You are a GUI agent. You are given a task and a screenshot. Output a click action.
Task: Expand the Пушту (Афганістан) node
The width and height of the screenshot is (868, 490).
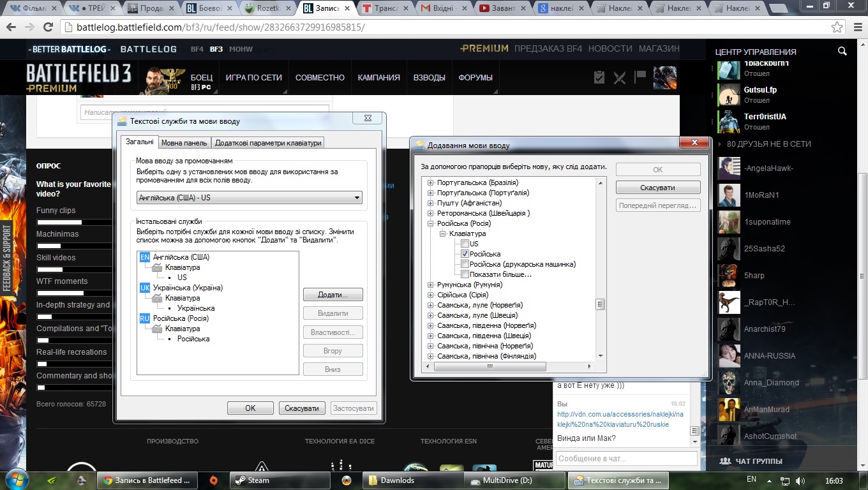pyautogui.click(x=431, y=204)
